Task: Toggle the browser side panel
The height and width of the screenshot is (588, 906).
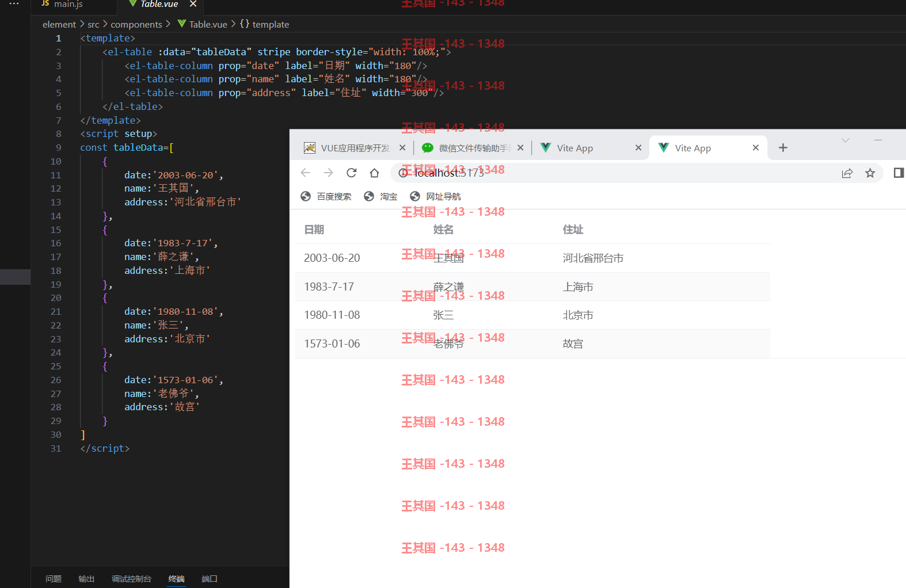Action: pyautogui.click(x=899, y=173)
